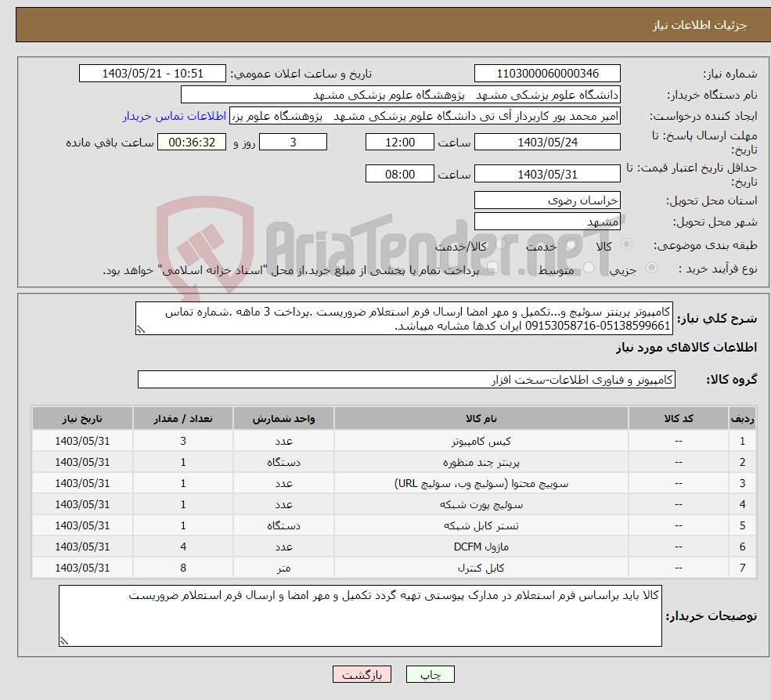Select the ماژول DCFM item
This screenshot has height=700, width=771.
click(481, 547)
